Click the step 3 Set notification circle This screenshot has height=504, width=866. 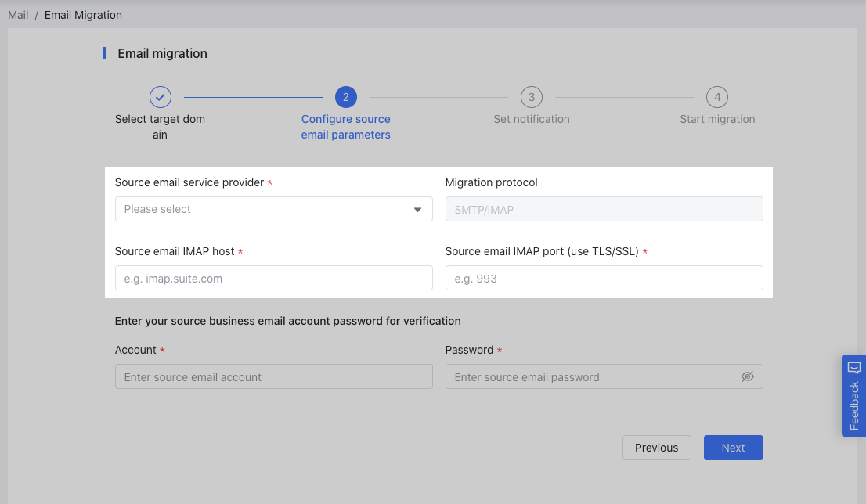click(531, 97)
